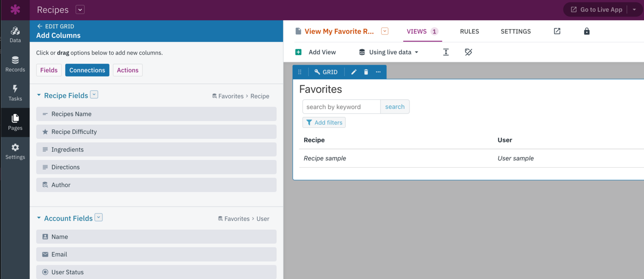This screenshot has height=279, width=644.
Task: Open grid options via the ellipsis icon
Action: (378, 72)
